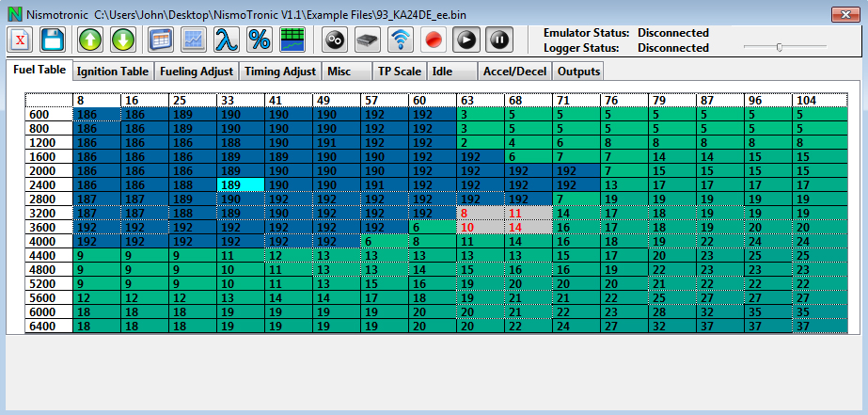Click the blue floppy disk save icon

[x=52, y=40]
